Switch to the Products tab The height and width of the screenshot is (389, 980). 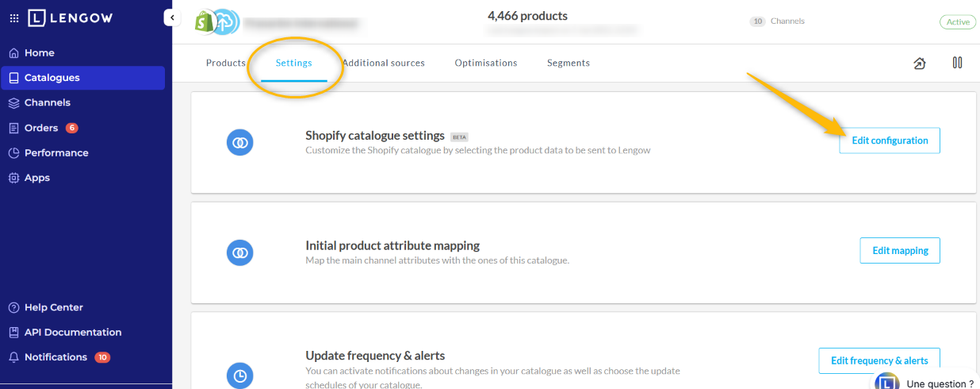click(x=225, y=63)
